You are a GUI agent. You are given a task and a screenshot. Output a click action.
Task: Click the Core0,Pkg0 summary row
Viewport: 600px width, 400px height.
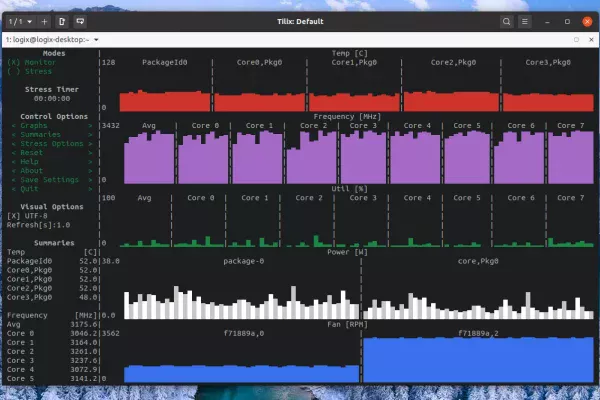pos(52,270)
